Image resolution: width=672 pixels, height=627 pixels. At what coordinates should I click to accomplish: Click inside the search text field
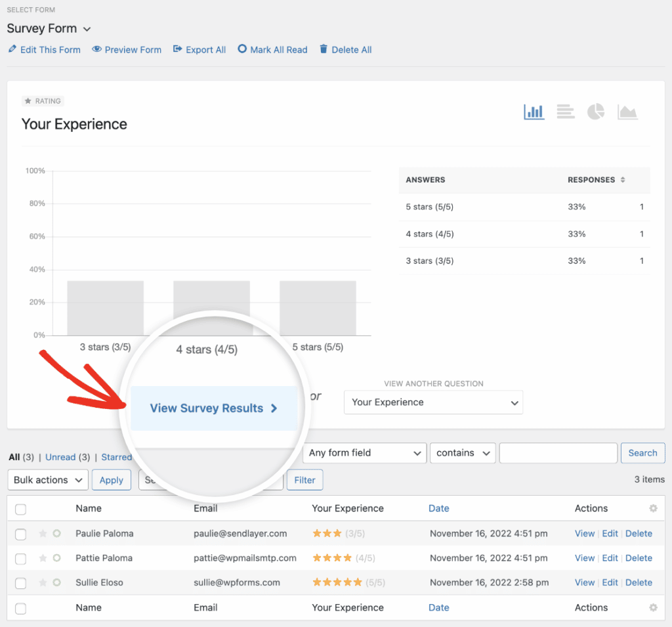558,453
